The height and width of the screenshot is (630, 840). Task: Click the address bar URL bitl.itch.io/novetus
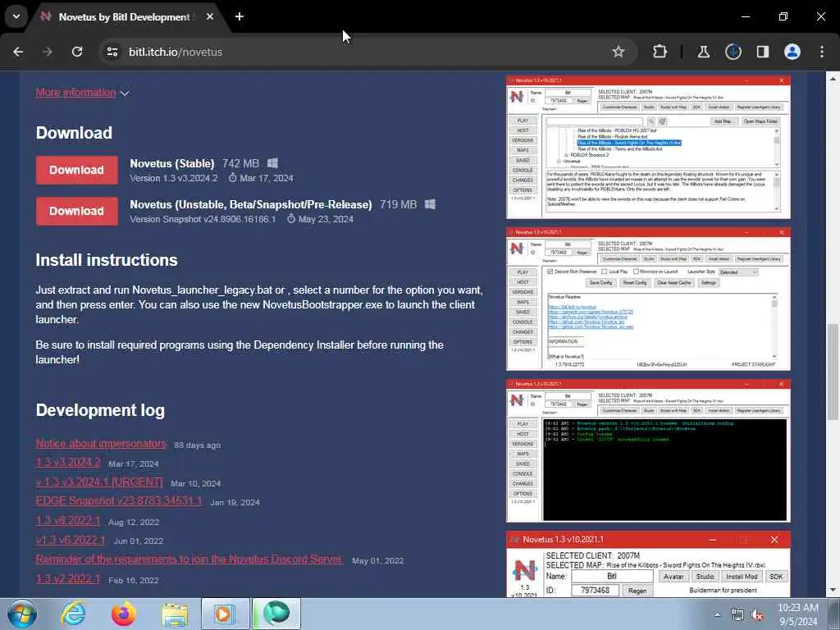pyautogui.click(x=176, y=52)
